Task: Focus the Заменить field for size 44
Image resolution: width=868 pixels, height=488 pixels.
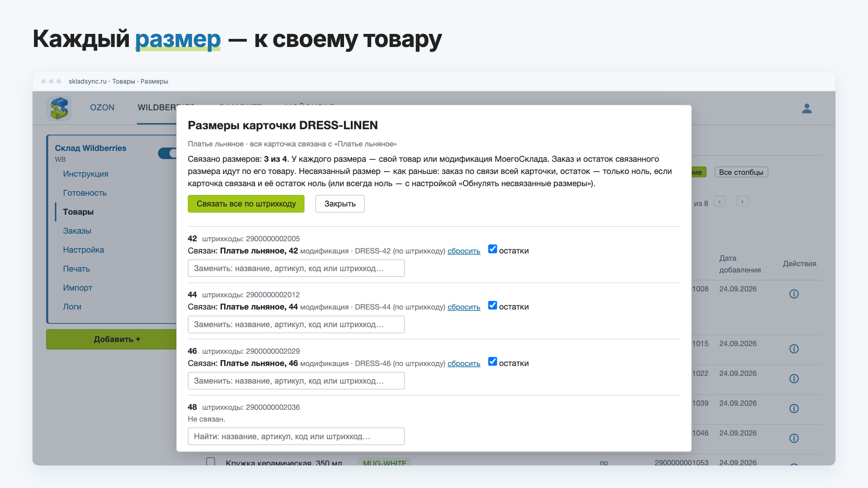Action: pyautogui.click(x=296, y=324)
